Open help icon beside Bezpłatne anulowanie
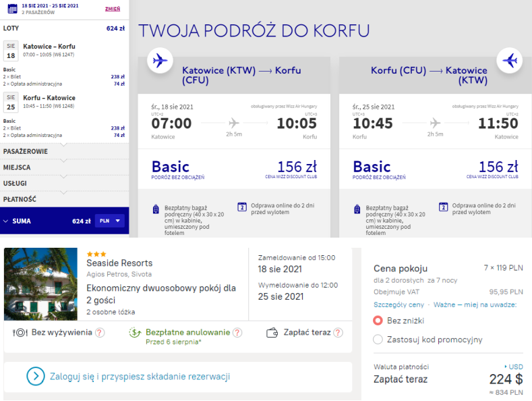 pyautogui.click(x=237, y=333)
